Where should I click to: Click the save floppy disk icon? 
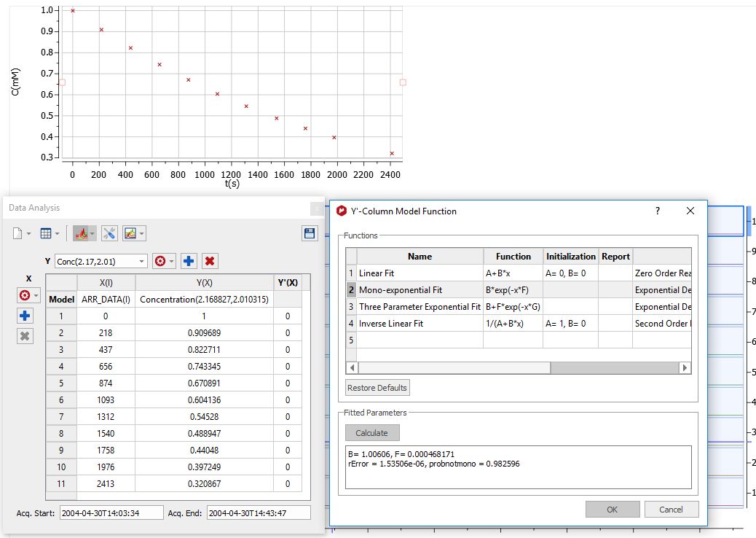coord(310,233)
